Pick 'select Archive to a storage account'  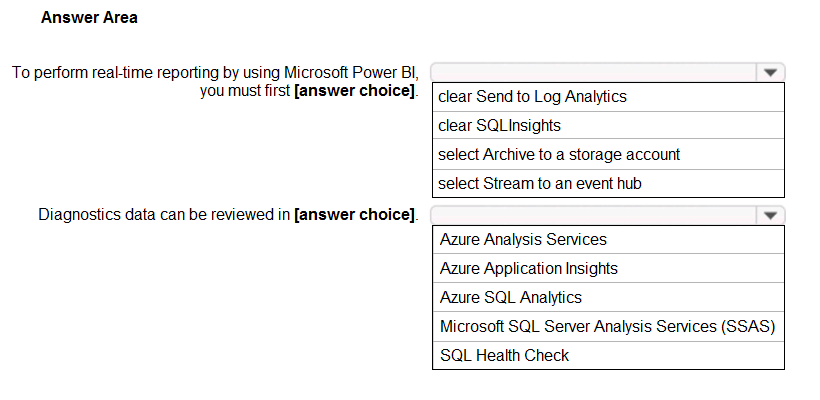(608, 155)
